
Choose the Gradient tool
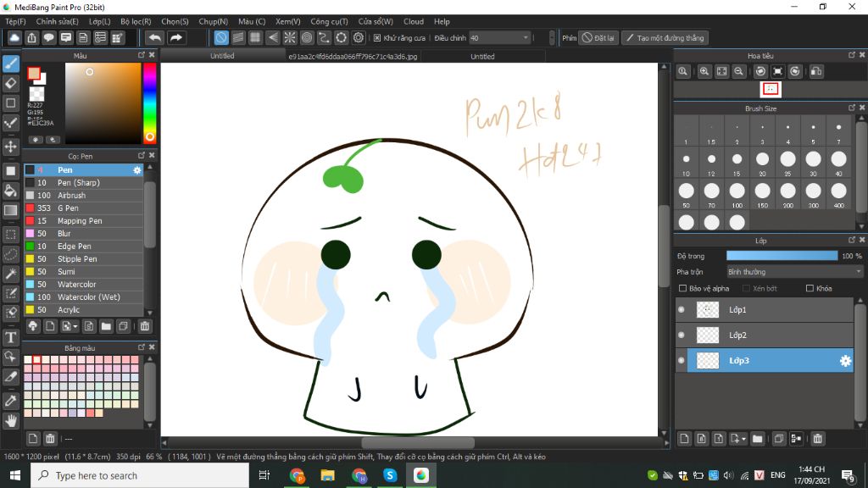10,210
